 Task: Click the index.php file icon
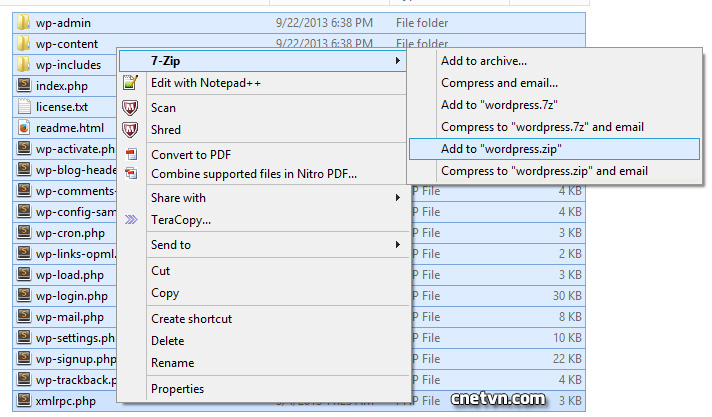click(24, 85)
